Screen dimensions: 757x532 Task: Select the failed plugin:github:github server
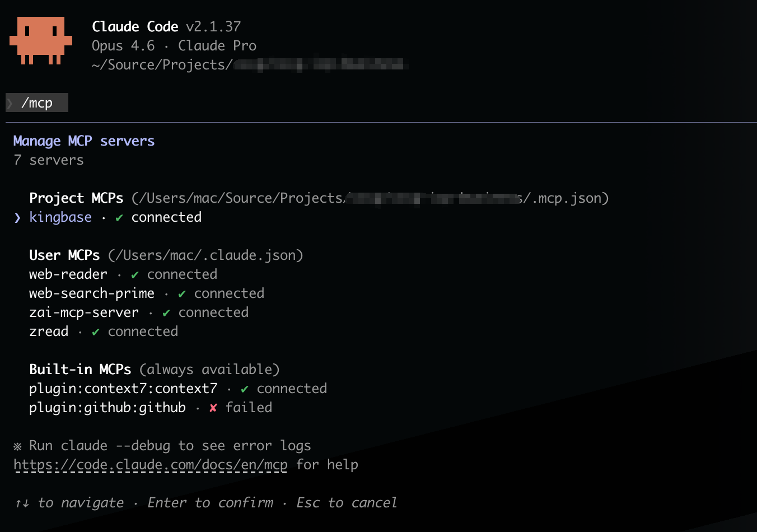107,408
